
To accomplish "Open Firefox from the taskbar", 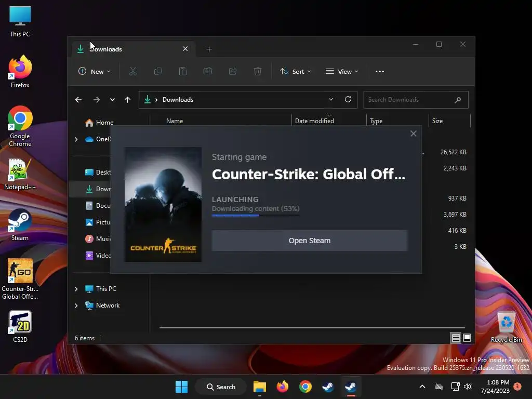I will point(282,387).
